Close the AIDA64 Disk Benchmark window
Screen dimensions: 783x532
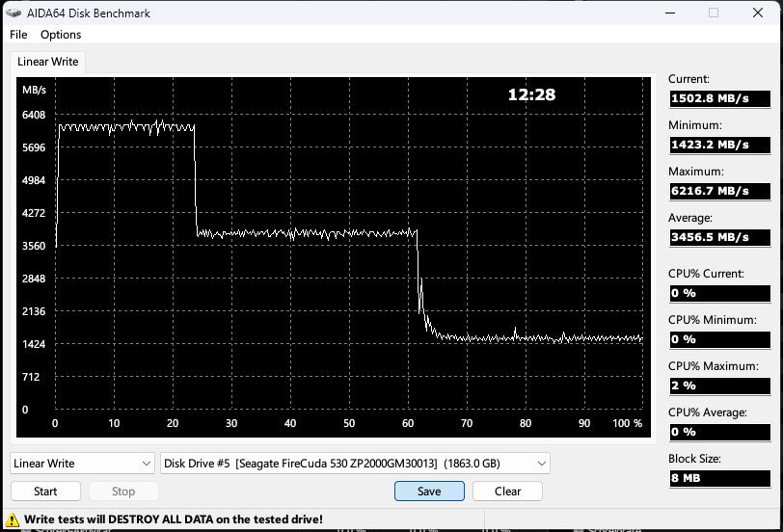758,13
